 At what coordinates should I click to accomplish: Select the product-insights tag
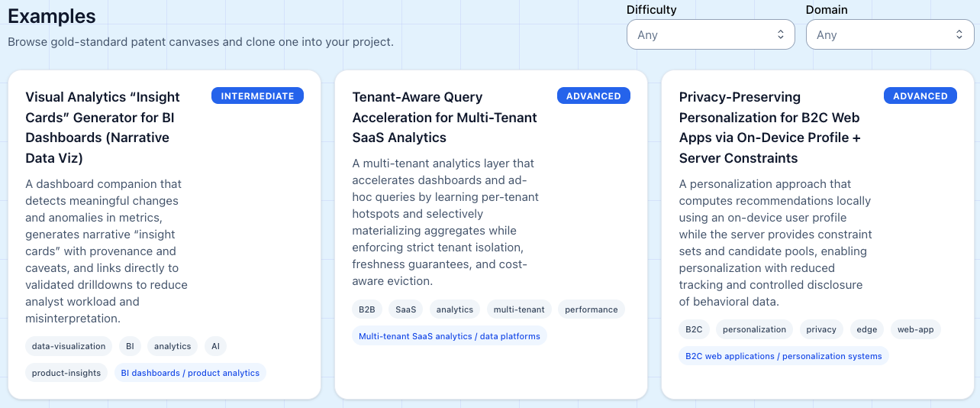[x=66, y=373]
